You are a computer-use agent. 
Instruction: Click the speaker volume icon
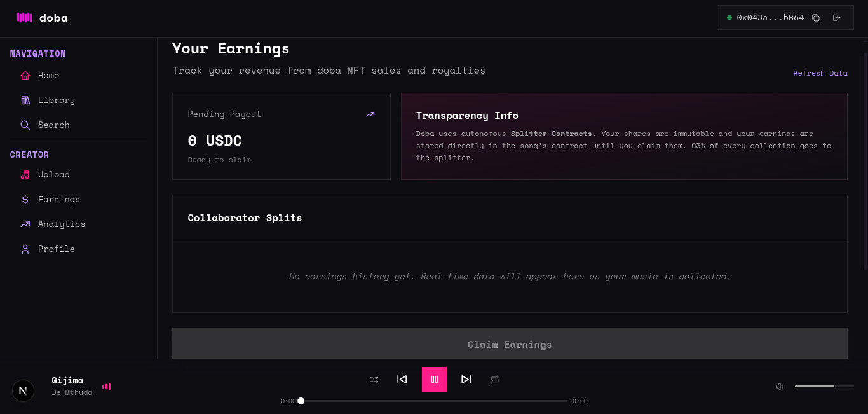780,386
